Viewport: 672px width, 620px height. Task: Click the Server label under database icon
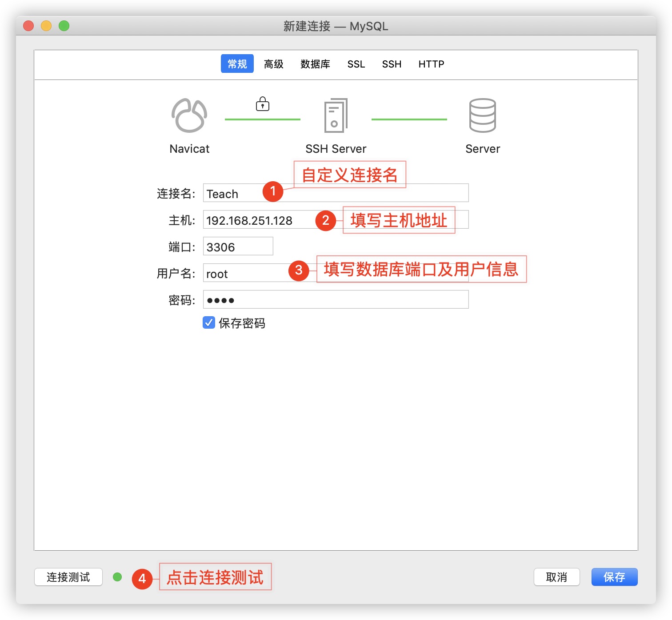[483, 149]
